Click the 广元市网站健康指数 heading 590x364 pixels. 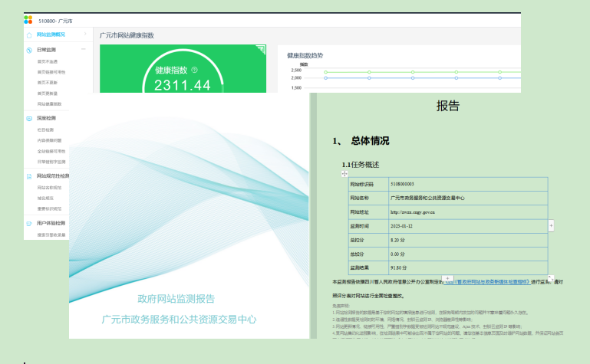pyautogui.click(x=127, y=36)
